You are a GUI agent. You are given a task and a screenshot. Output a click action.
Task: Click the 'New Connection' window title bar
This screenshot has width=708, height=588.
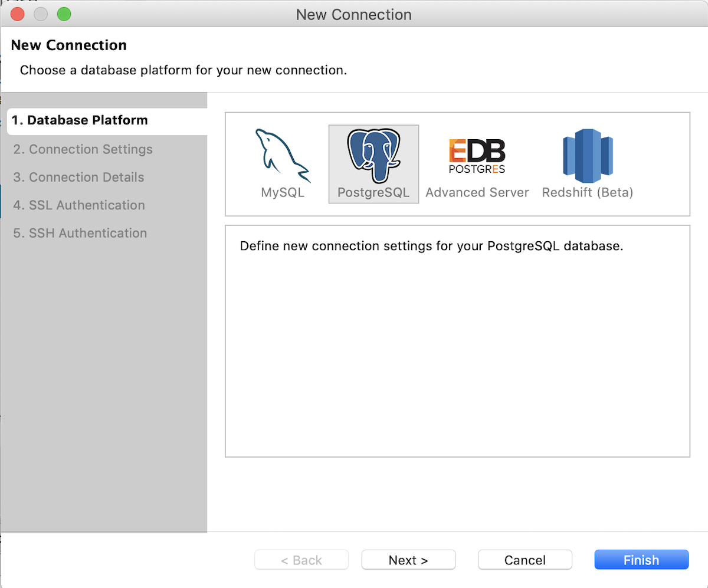(354, 14)
